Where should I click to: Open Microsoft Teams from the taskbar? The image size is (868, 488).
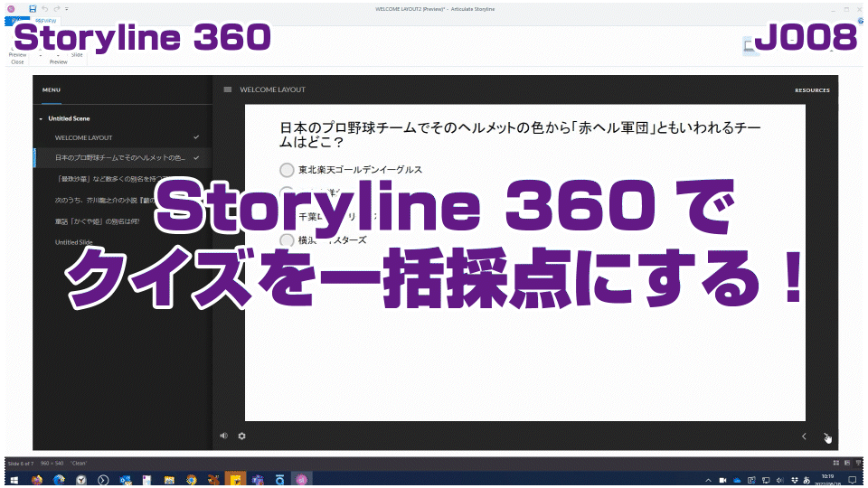click(x=258, y=480)
